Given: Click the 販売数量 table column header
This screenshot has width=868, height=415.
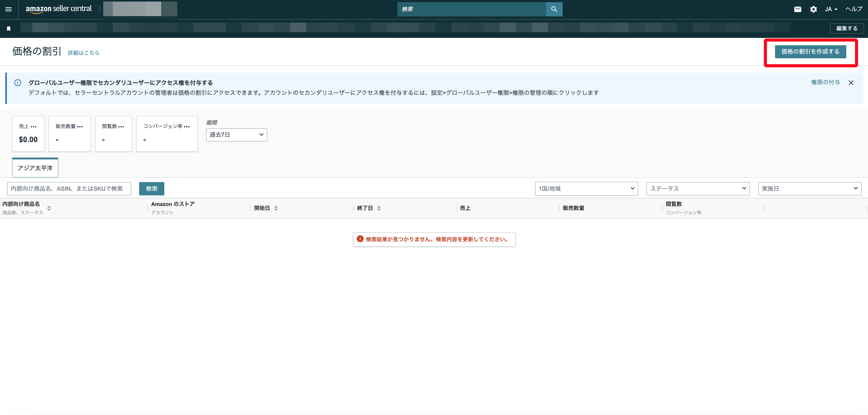Looking at the screenshot, I should coord(573,208).
